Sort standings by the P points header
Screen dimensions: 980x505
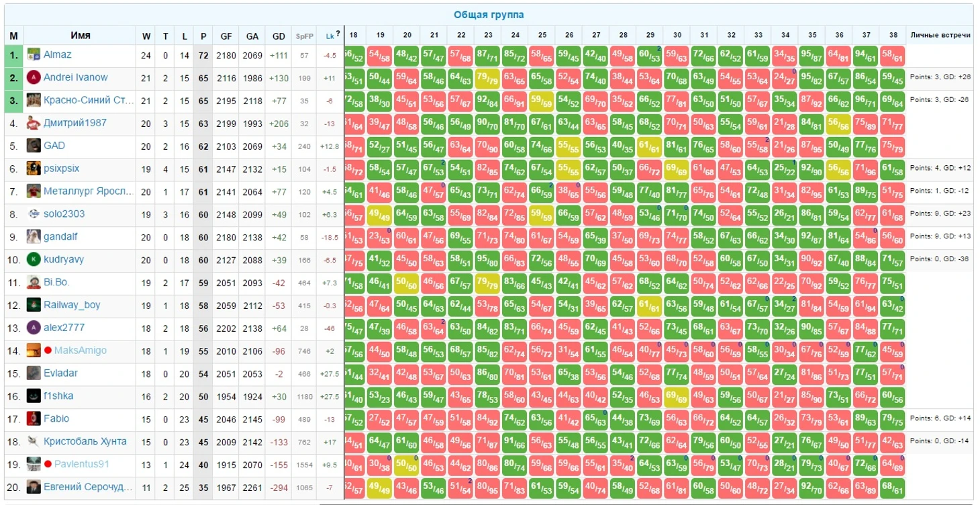(203, 36)
